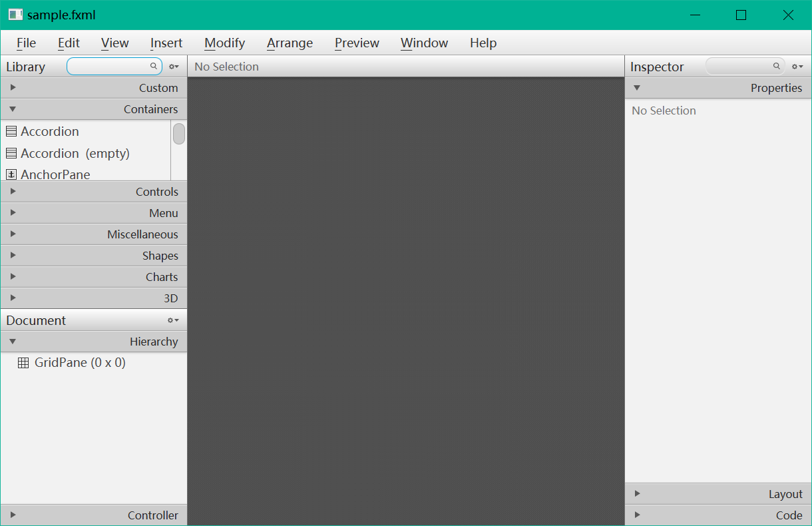The height and width of the screenshot is (526, 812).
Task: Click the Inspector search field
Action: [745, 67]
